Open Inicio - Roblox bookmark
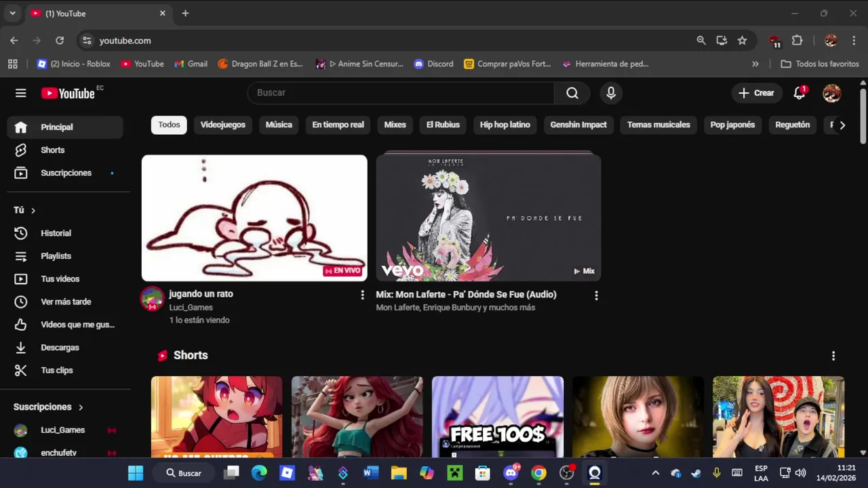 tap(73, 64)
